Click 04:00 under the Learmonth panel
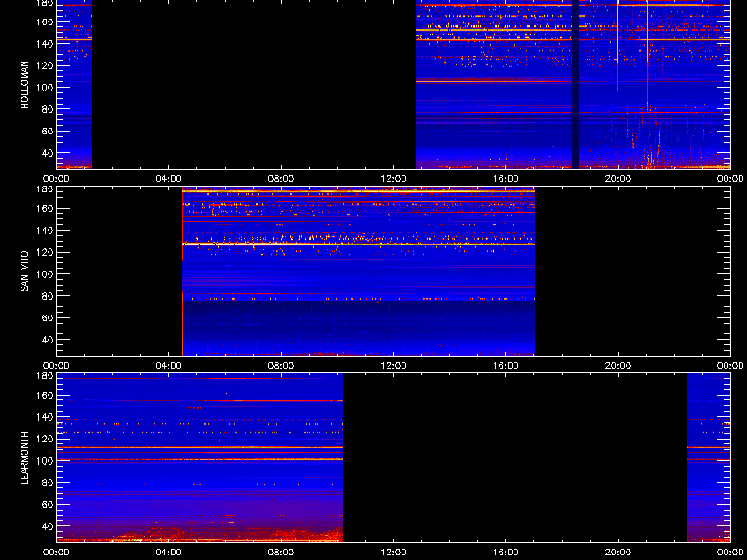 (169, 553)
